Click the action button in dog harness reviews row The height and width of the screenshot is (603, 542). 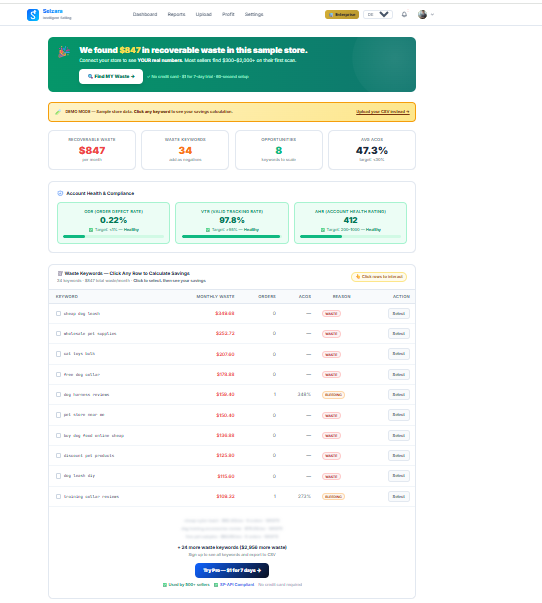coord(399,395)
